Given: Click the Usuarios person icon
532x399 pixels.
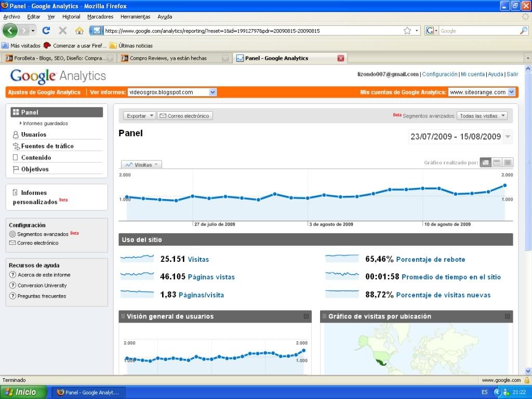Looking at the screenshot, I should (x=16, y=135).
